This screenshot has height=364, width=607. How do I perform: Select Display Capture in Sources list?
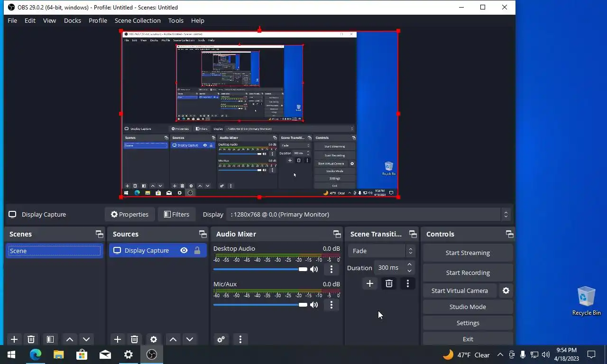click(158, 250)
